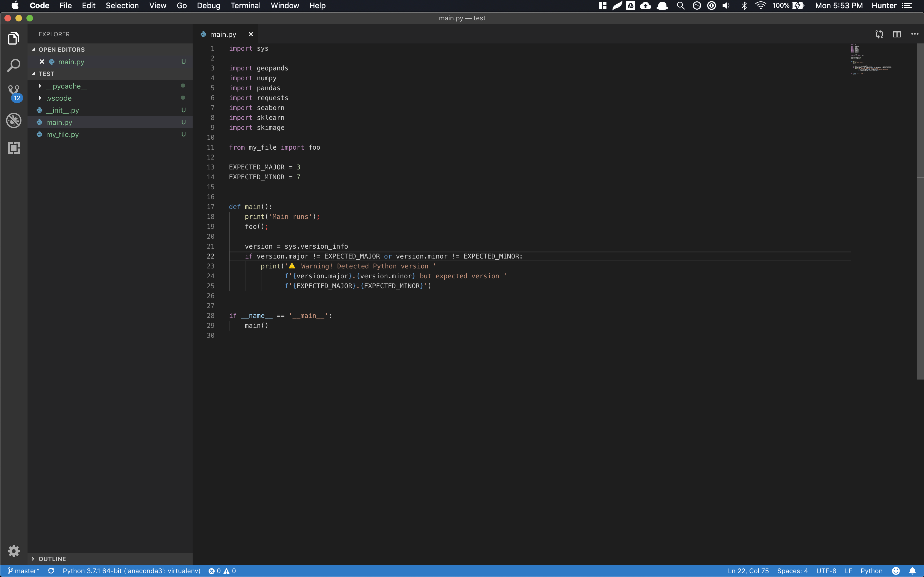Open the Go menu
Image resolution: width=924 pixels, height=577 pixels.
(x=182, y=6)
